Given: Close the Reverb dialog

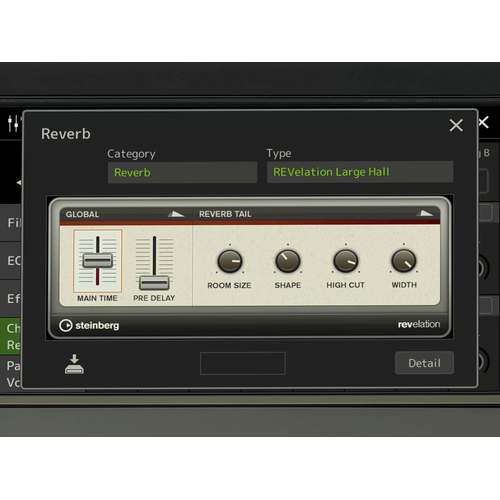Looking at the screenshot, I should coord(456,126).
